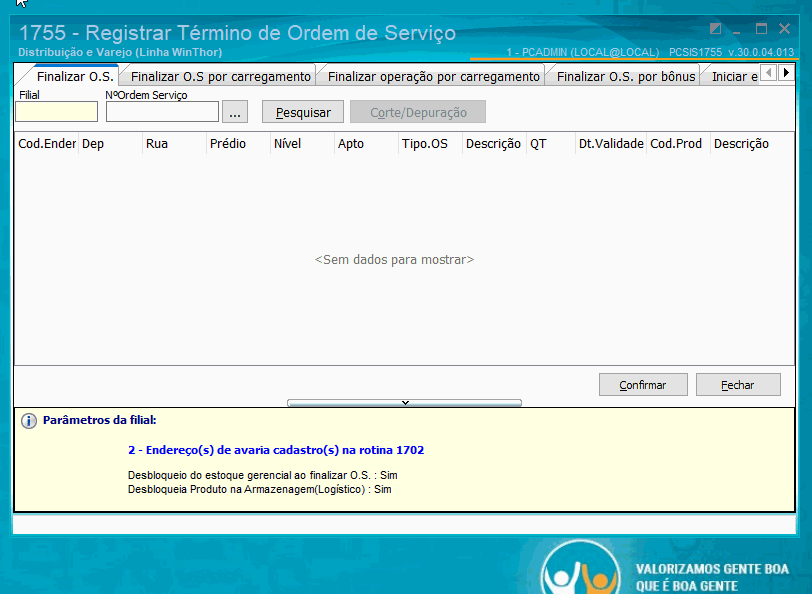Screen dimensions: 812x594
Task: Open the Finalizar O.S por carregamento tab
Action: coord(220,77)
